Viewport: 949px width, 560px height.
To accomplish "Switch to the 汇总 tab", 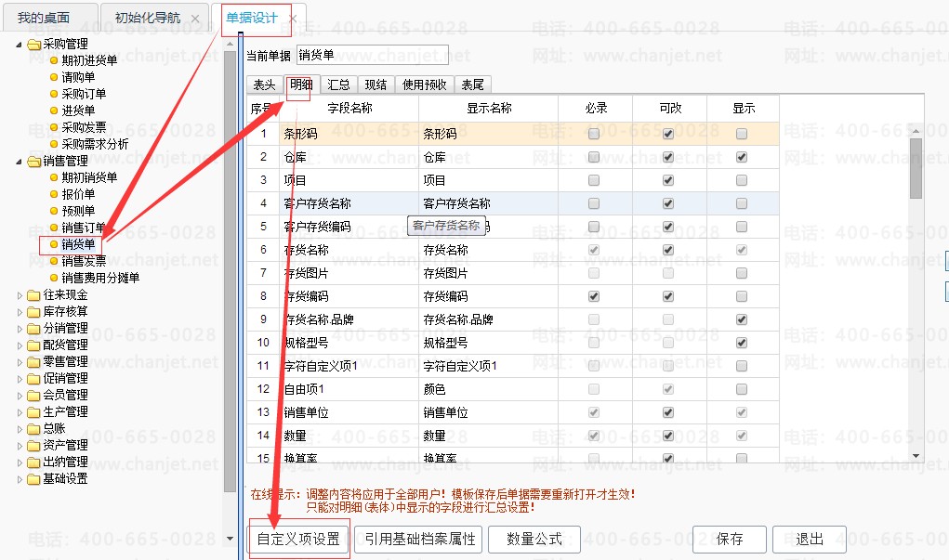I will click(x=338, y=85).
